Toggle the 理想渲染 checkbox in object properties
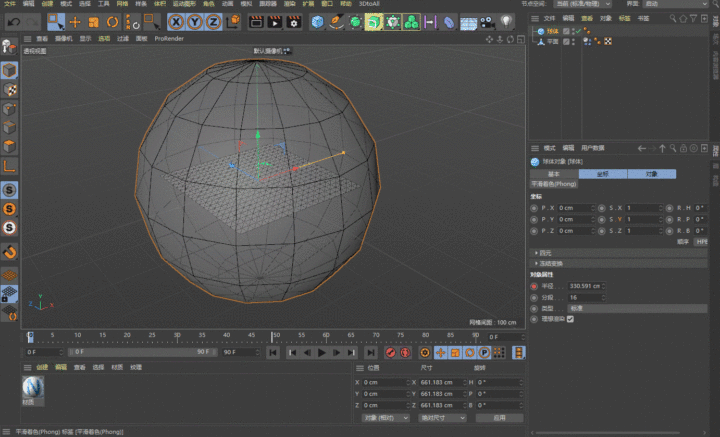The image size is (720, 437). click(x=570, y=319)
